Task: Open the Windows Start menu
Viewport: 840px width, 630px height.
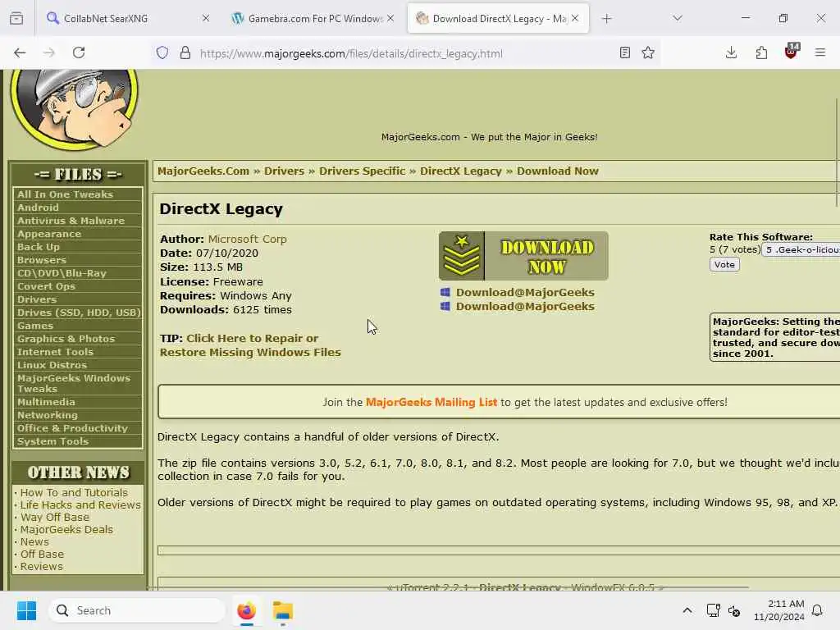Action: tap(27, 610)
